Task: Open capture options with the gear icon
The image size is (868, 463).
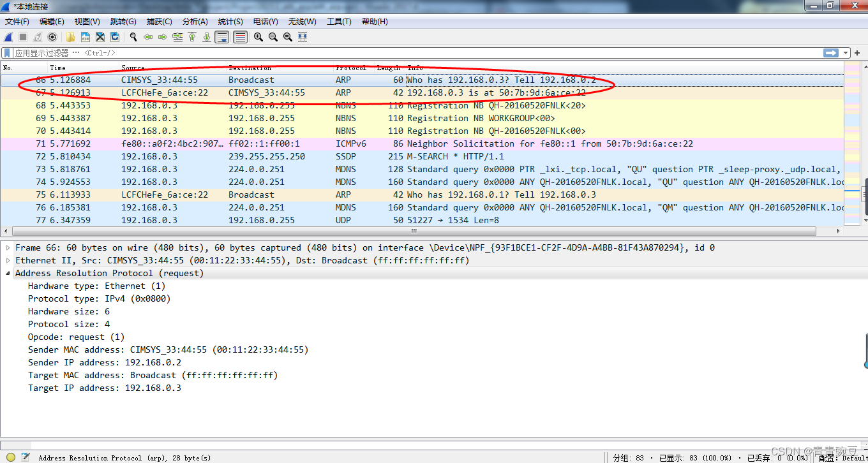Action: (x=52, y=37)
